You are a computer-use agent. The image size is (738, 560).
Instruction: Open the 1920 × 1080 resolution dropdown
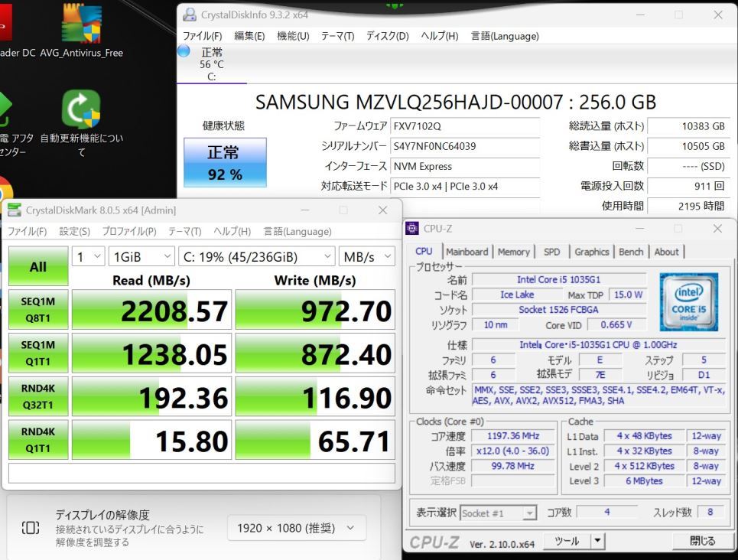[297, 528]
